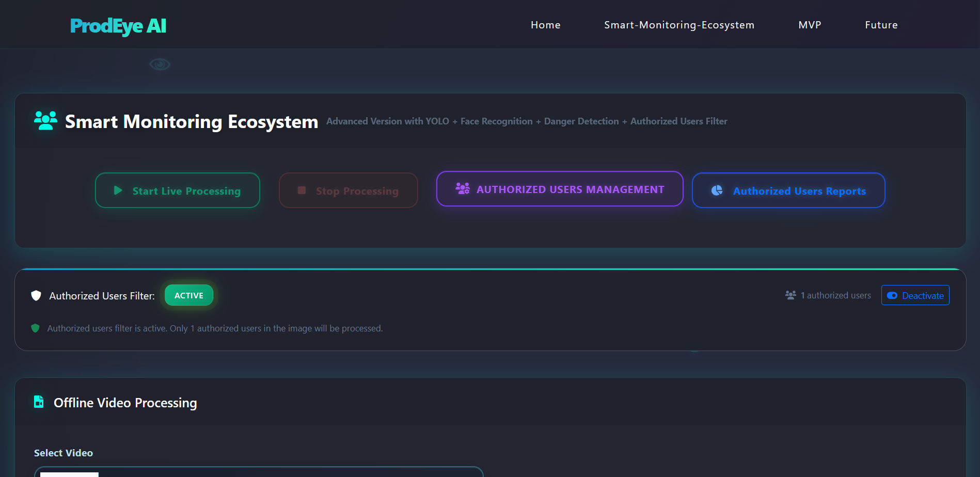This screenshot has height=477, width=980.
Task: Click the Offline Video Processing heading
Action: pyautogui.click(x=125, y=403)
